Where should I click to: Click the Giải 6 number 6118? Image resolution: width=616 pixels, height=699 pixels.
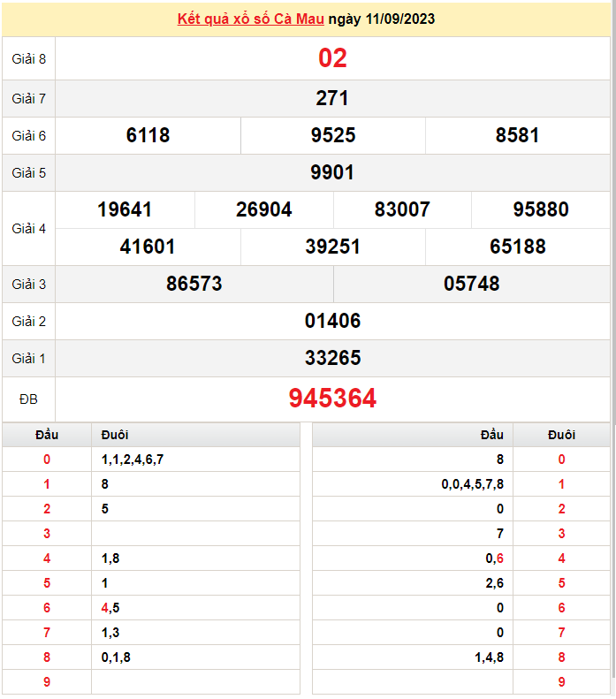(148, 135)
